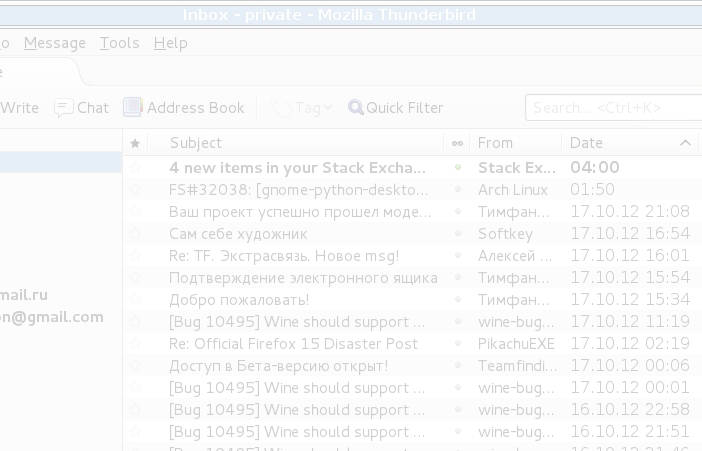
Task: Click the Chat toolbar button
Action: pyautogui.click(x=81, y=108)
